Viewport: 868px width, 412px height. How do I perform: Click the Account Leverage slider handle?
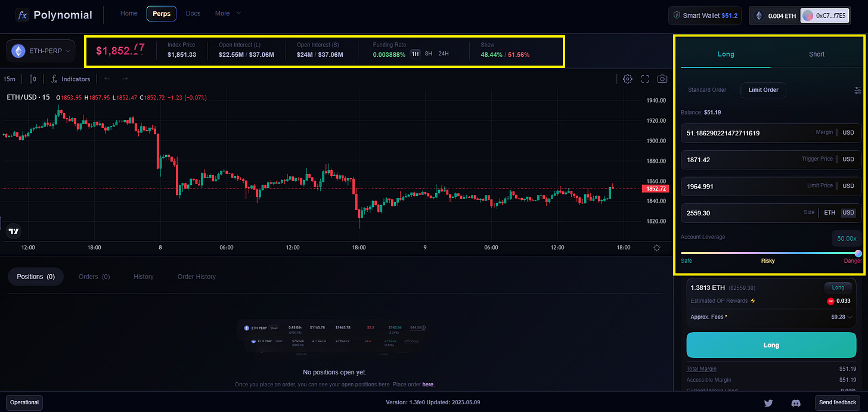coord(858,253)
